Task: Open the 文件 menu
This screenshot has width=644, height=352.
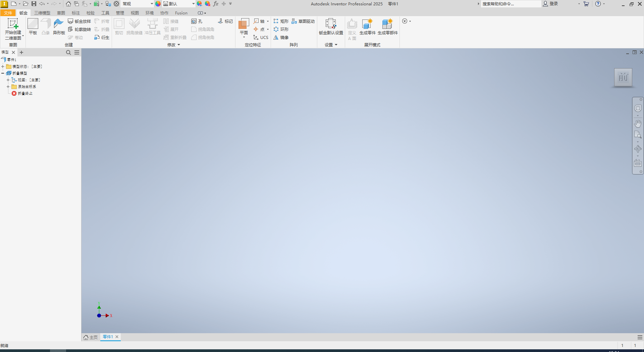Action: pos(8,13)
